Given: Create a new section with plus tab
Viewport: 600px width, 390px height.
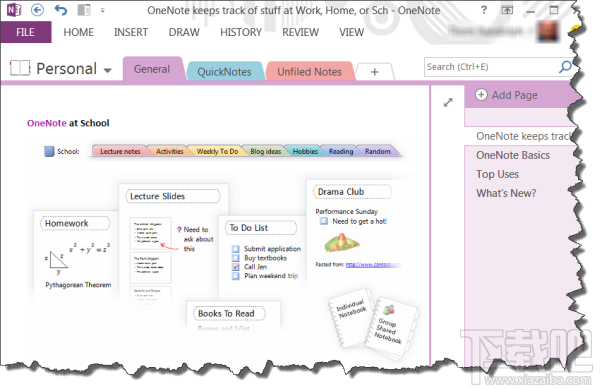Looking at the screenshot, I should point(375,72).
